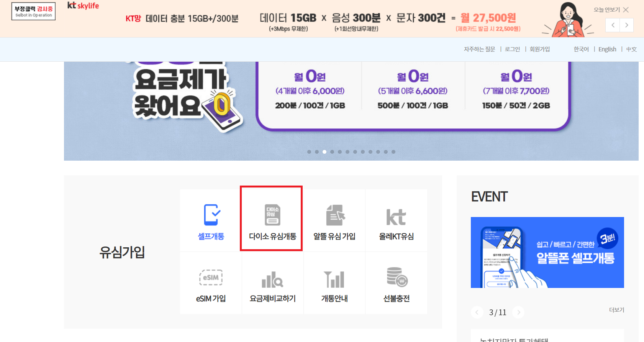Click the 유심가입 section heading
The height and width of the screenshot is (342, 644).
tap(122, 252)
